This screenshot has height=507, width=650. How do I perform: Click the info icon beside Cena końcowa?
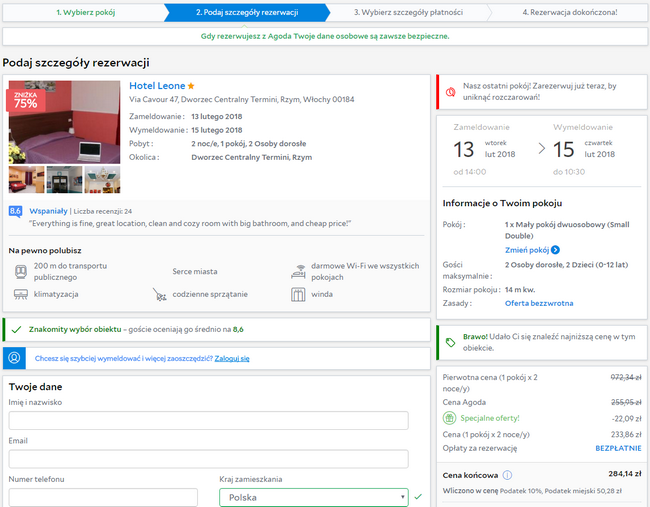507,475
